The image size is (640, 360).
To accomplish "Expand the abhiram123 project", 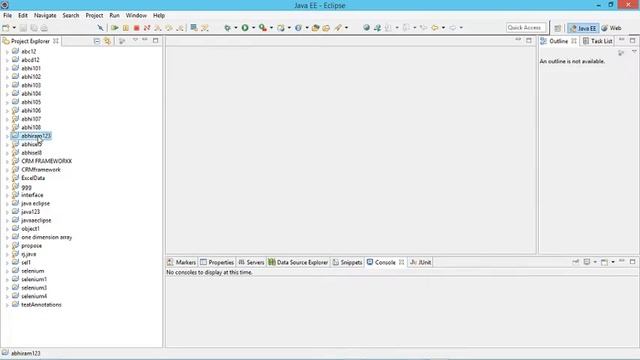I will coord(7,136).
